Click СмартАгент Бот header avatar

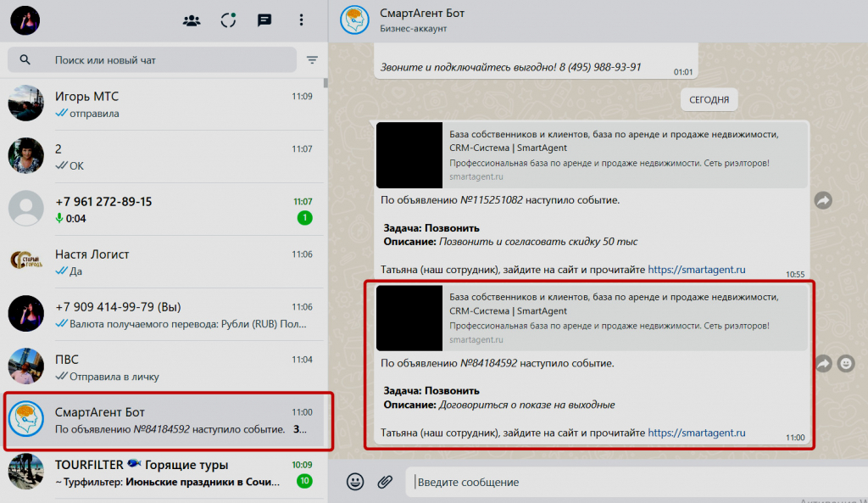(354, 20)
